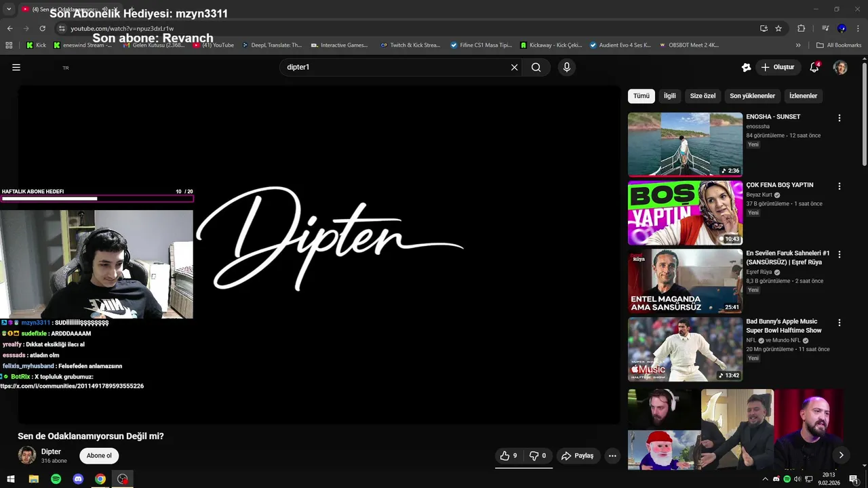Open the Gelen Kutusu bookmark
Screen dimensions: 868x488
154,45
